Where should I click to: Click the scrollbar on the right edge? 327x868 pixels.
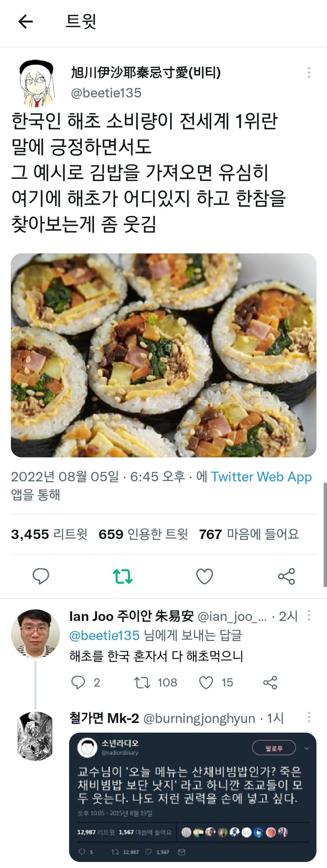[x=325, y=534]
